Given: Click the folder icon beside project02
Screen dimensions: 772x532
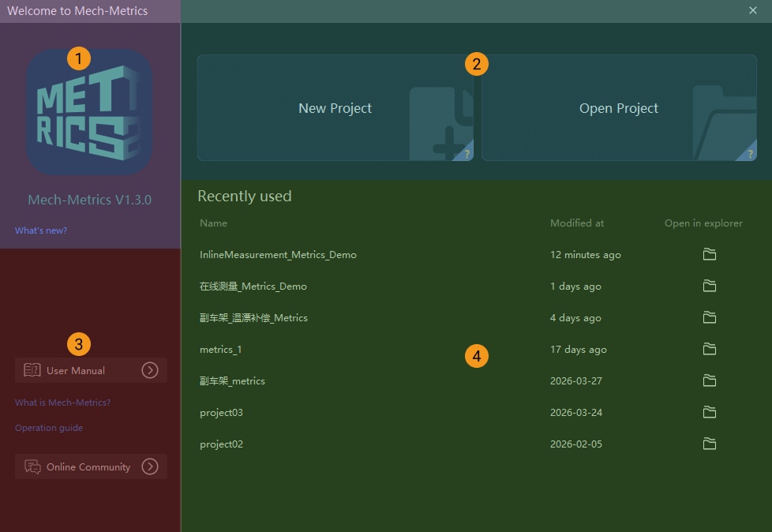Looking at the screenshot, I should [x=710, y=444].
